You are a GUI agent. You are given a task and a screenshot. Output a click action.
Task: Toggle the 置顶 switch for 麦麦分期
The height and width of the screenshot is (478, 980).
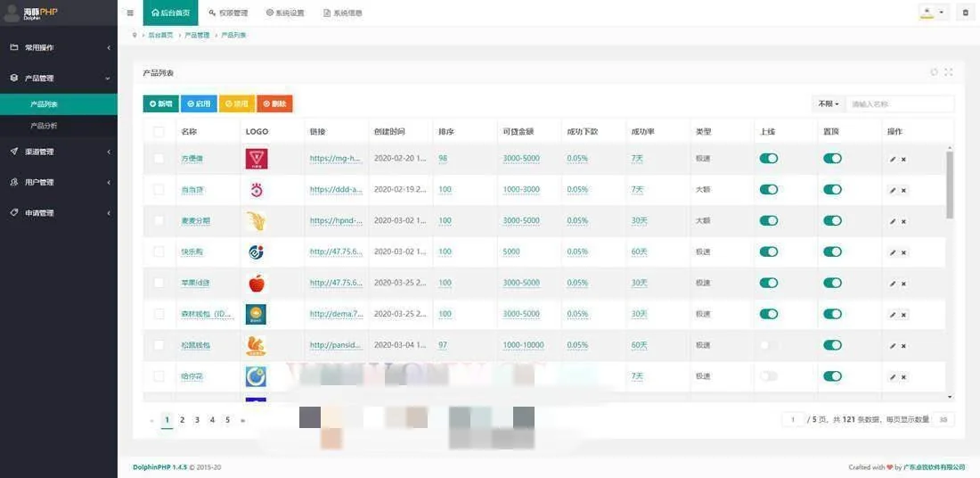point(832,220)
